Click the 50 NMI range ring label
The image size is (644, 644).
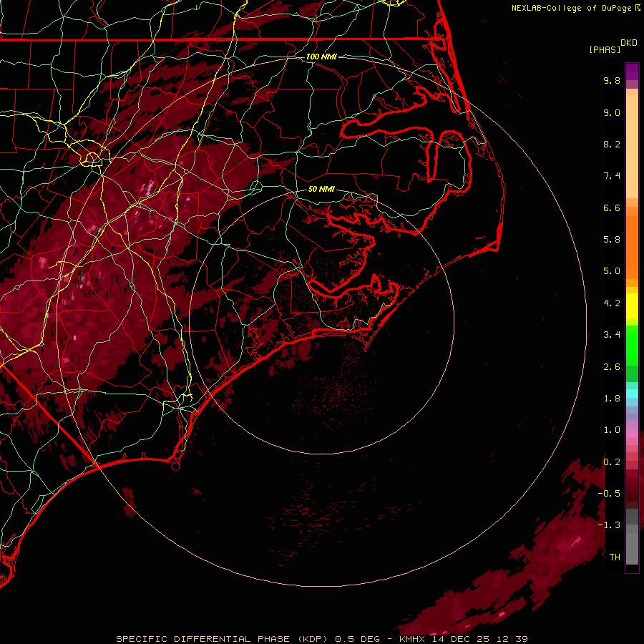(321, 190)
